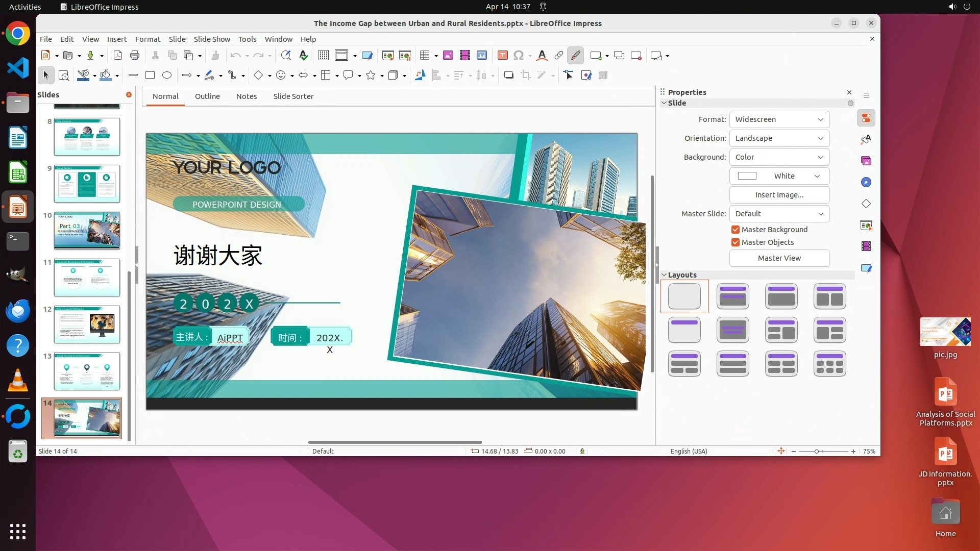Click the Export as PDF icon
The height and width of the screenshot is (551, 980).
(x=118, y=56)
